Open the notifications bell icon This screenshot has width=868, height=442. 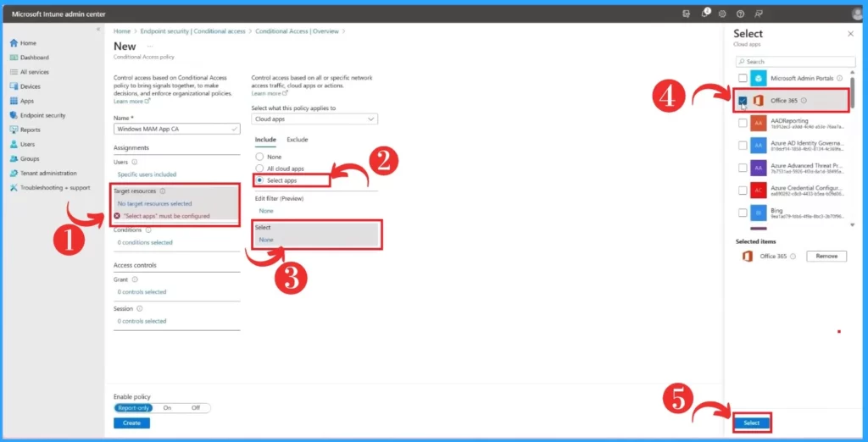pyautogui.click(x=704, y=14)
